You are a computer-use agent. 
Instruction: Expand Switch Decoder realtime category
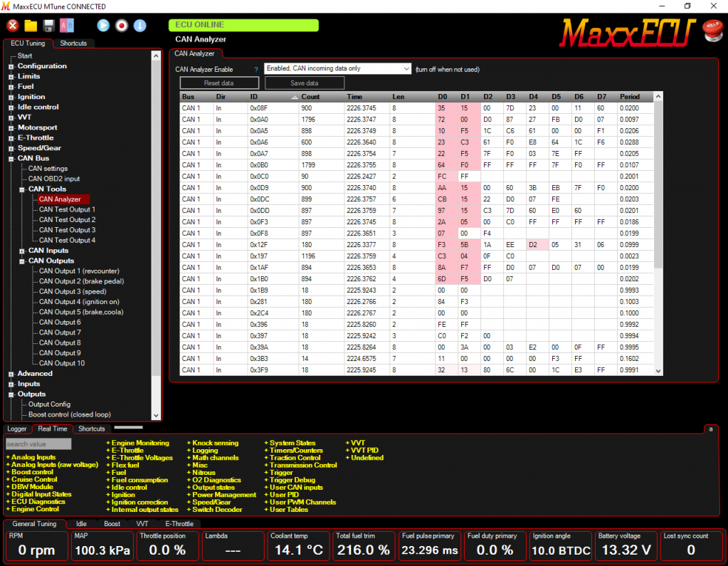point(214,510)
